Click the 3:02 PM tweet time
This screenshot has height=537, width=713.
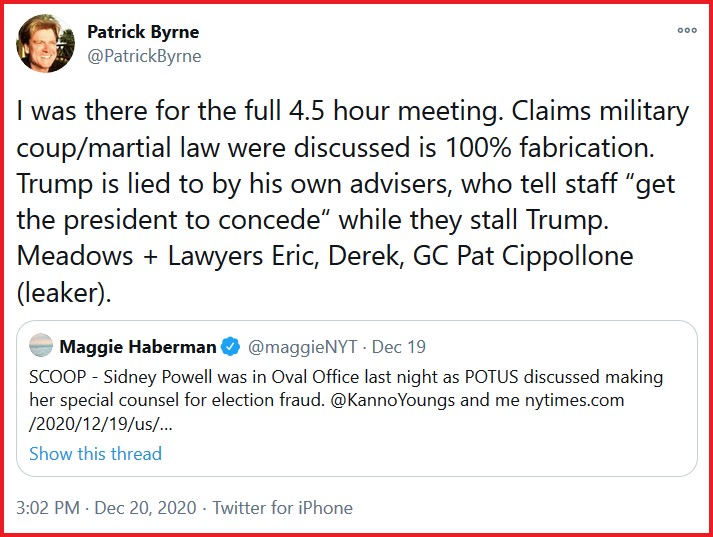[46, 508]
